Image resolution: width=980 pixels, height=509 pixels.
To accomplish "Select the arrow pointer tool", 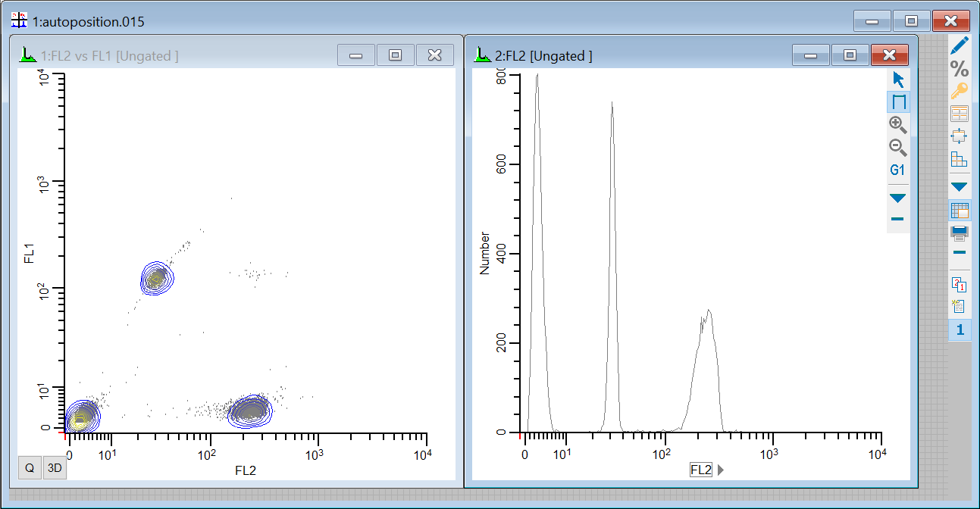I will coord(899,80).
